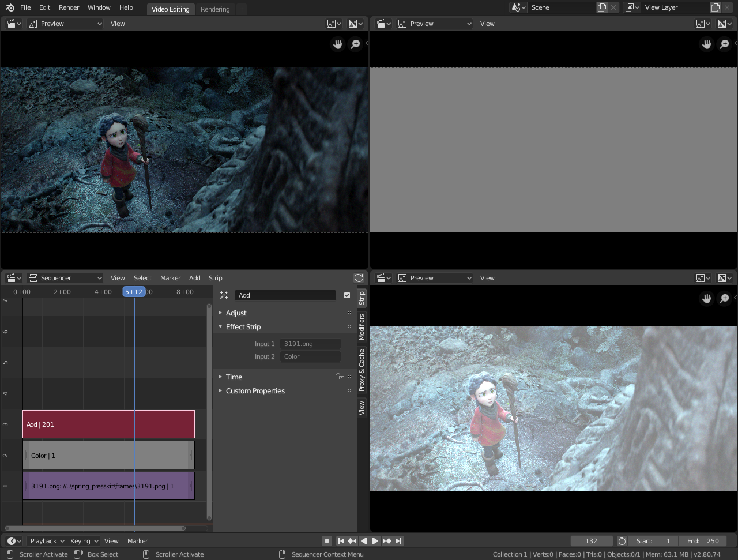Open the Strip menu in the sequencer header
Image resolution: width=738 pixels, height=560 pixels.
[x=215, y=277]
